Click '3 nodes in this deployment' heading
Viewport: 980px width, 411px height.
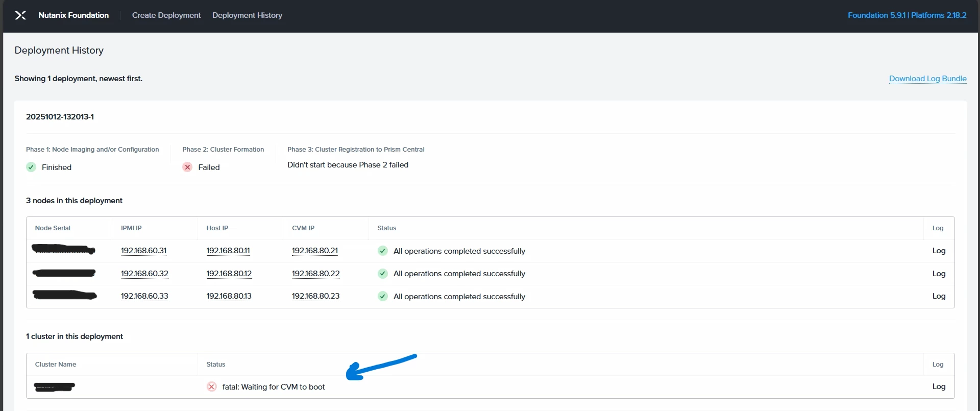pyautogui.click(x=74, y=201)
